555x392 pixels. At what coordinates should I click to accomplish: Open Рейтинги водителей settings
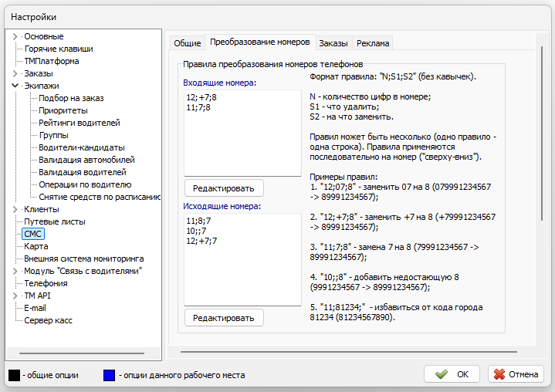point(80,123)
